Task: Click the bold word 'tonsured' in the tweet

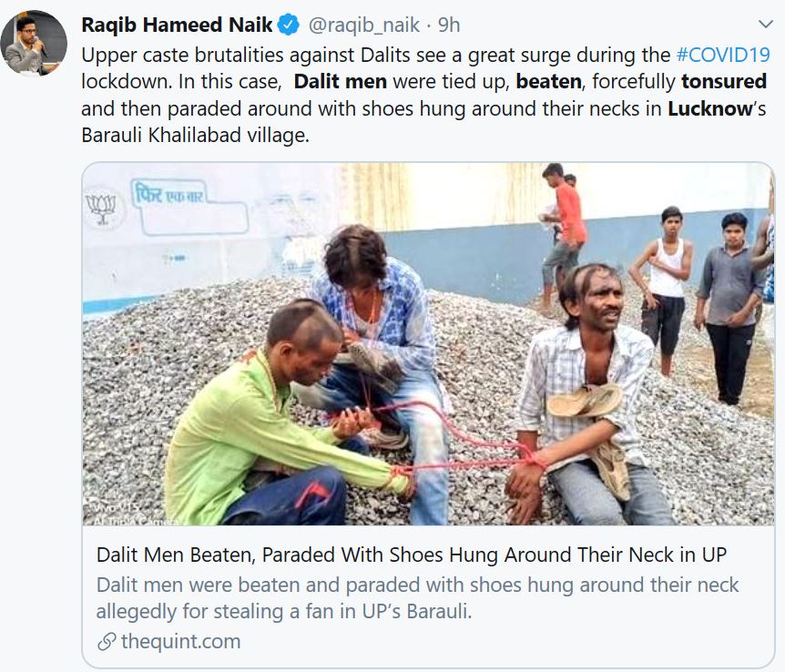Action: click(x=724, y=81)
